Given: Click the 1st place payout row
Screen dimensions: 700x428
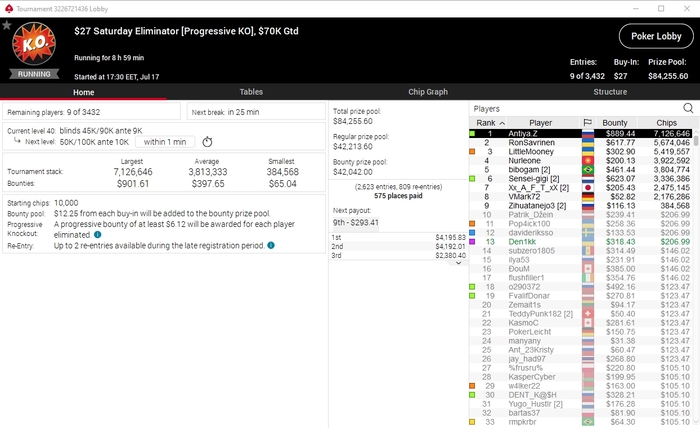Looking at the screenshot, I should [x=398, y=237].
